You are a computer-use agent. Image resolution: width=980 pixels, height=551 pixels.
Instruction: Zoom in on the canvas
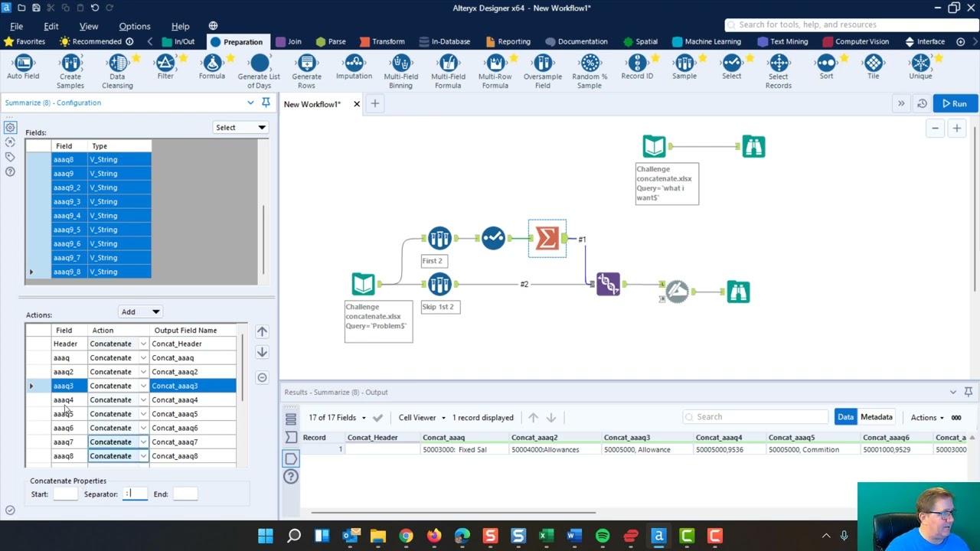956,129
